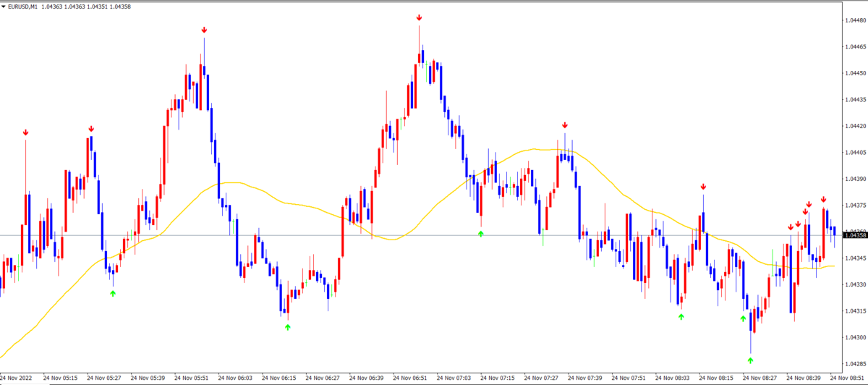The image size is (868, 385).
Task: Click time axis label 24 Nov 06:15
Action: [279, 378]
